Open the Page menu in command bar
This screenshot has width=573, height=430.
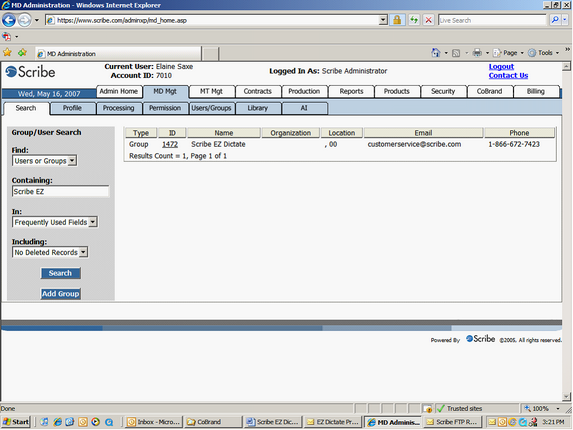pyautogui.click(x=508, y=53)
